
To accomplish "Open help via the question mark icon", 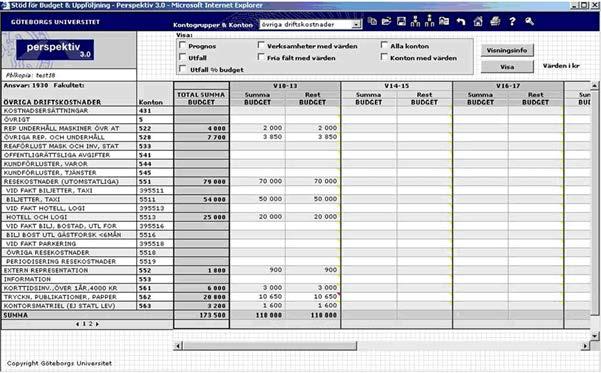I will [x=512, y=21].
